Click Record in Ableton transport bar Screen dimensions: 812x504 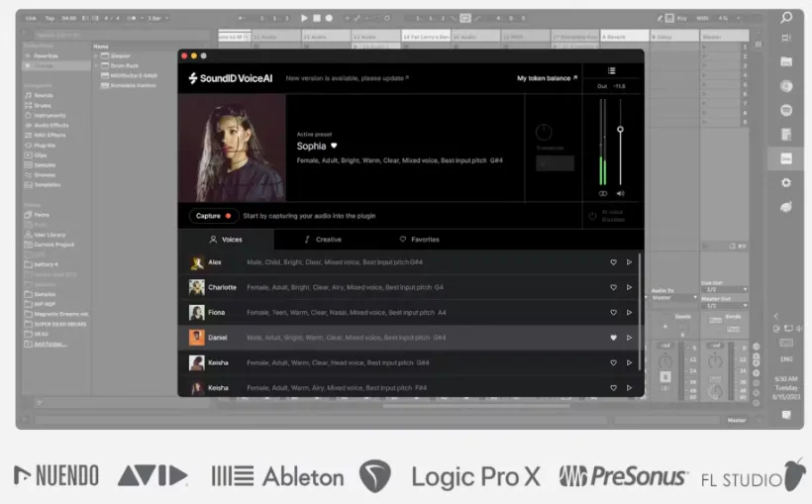pyautogui.click(x=329, y=18)
